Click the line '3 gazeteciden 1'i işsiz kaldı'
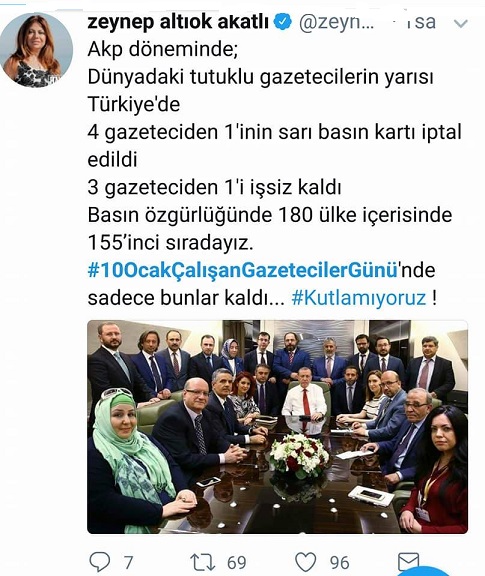The width and height of the screenshot is (485, 576). 215,187
